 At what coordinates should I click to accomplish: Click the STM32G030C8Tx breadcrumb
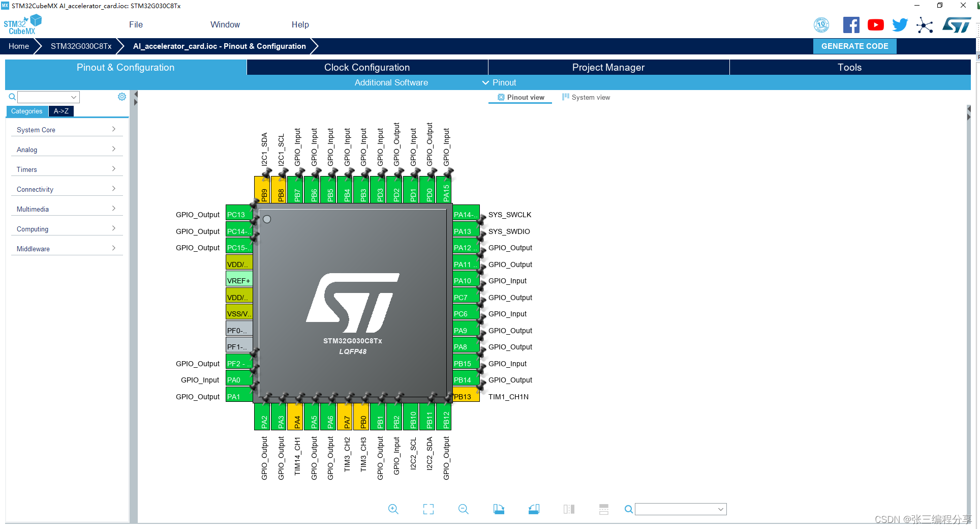coord(81,46)
